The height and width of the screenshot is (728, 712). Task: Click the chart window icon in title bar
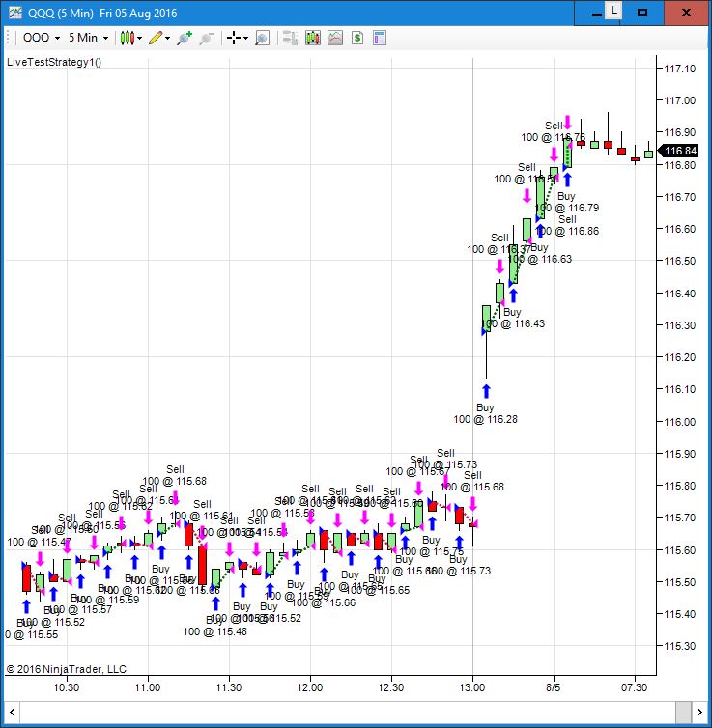point(15,13)
